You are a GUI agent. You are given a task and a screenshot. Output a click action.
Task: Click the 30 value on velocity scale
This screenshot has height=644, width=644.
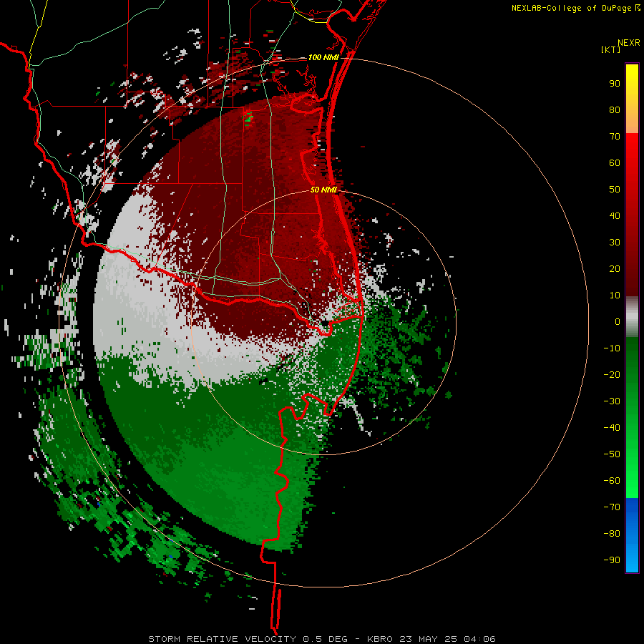coord(615,243)
